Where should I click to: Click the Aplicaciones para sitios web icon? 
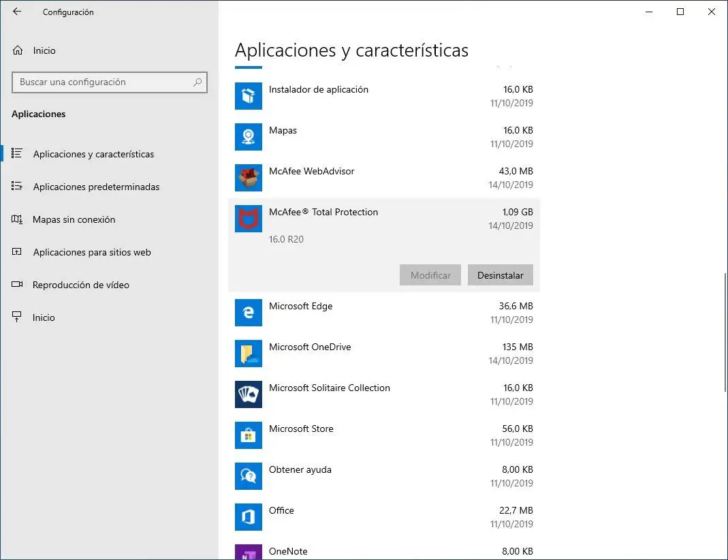(17, 251)
